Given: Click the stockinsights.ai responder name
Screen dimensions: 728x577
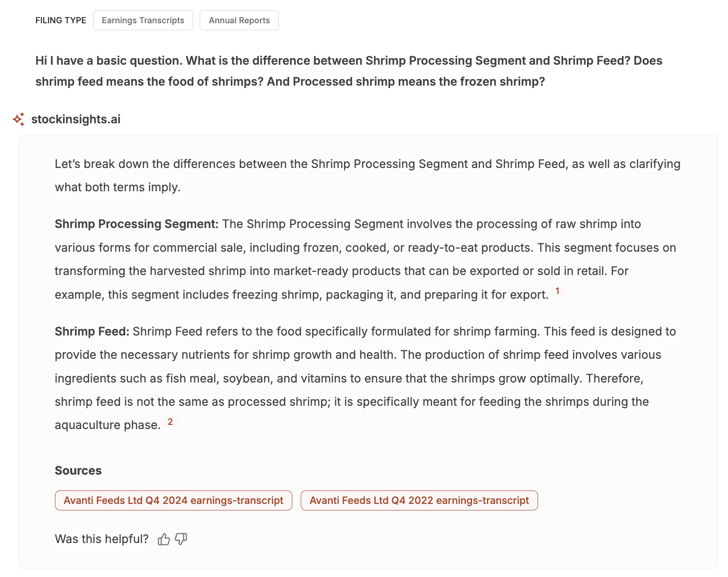Looking at the screenshot, I should click(76, 120).
